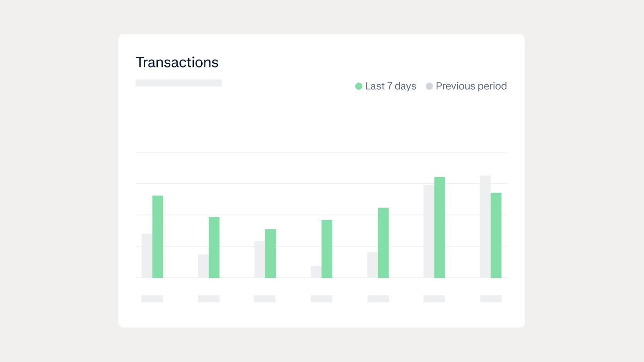The image size is (644, 362).
Task: Click the shortest gray bar, fourth group
Action: (316, 272)
